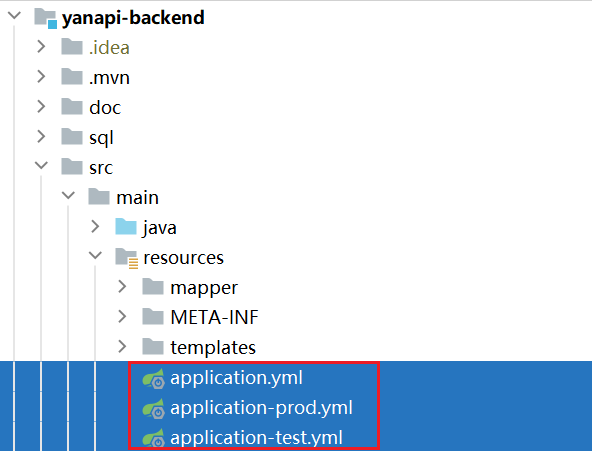592x451 pixels.
Task: Click the Spring icon of application.yml
Action: pyautogui.click(x=153, y=378)
